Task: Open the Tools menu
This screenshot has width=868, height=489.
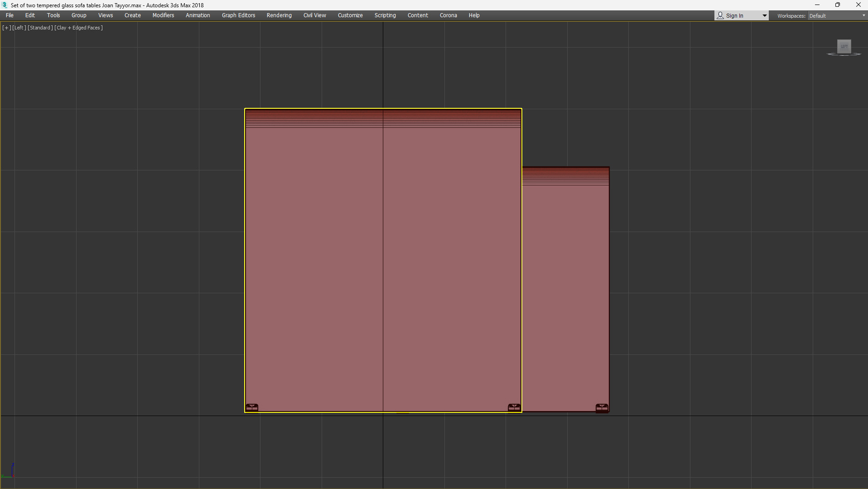Action: (x=53, y=15)
